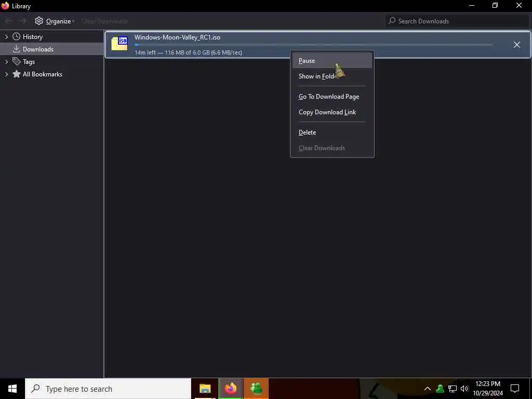Click the greyed-out Clear Downloads toolbar button

[105, 21]
